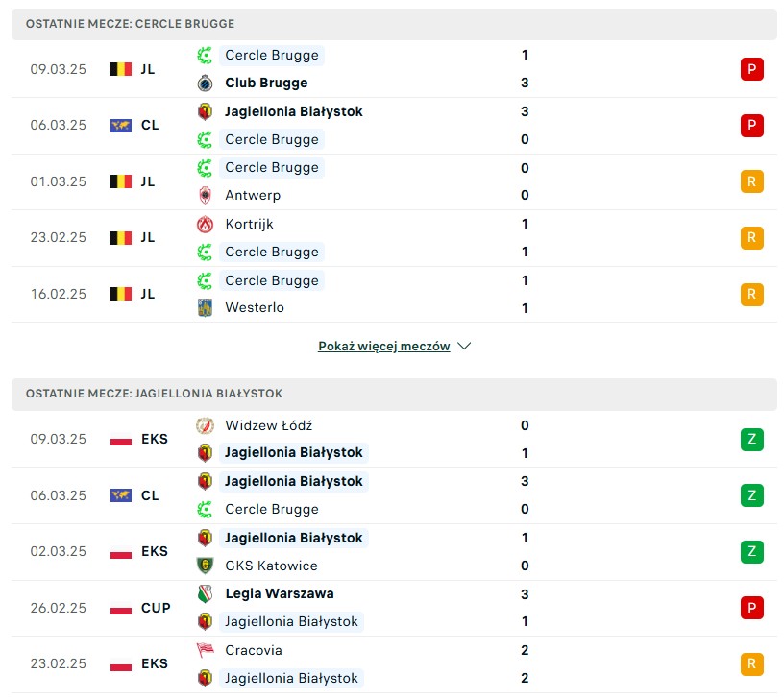Click the Kortrijk club crest
The height and width of the screenshot is (698, 784).
pyautogui.click(x=205, y=224)
